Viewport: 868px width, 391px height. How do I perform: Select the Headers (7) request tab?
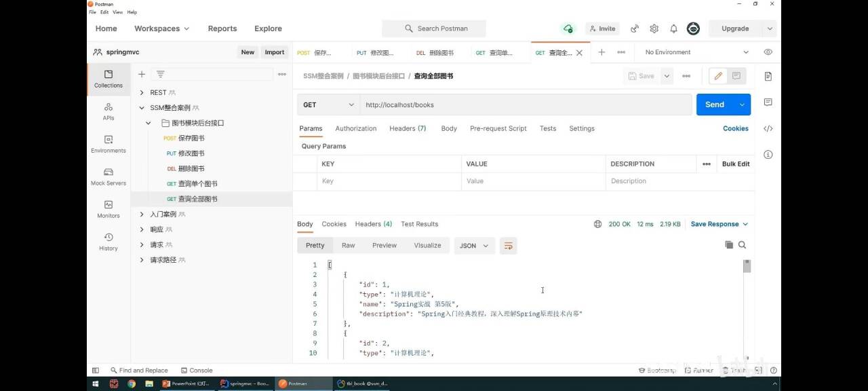(x=408, y=128)
